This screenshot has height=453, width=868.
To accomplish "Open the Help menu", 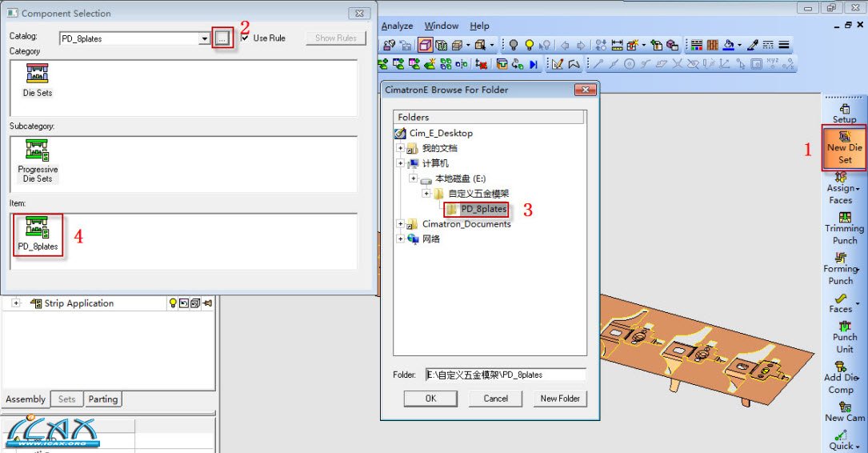I will tap(479, 26).
